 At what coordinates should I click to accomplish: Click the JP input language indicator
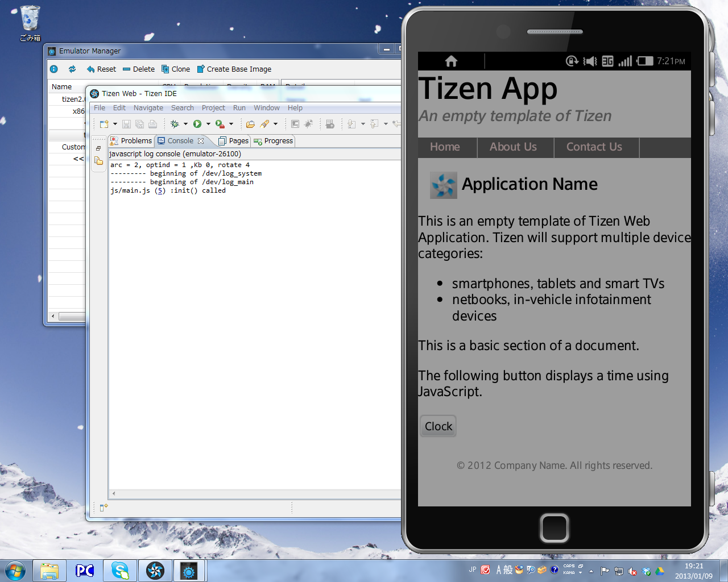(473, 569)
